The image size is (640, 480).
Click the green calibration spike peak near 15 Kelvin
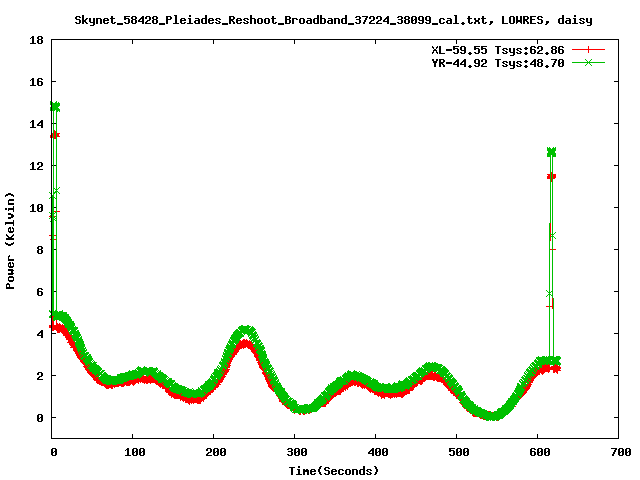pyautogui.click(x=55, y=107)
